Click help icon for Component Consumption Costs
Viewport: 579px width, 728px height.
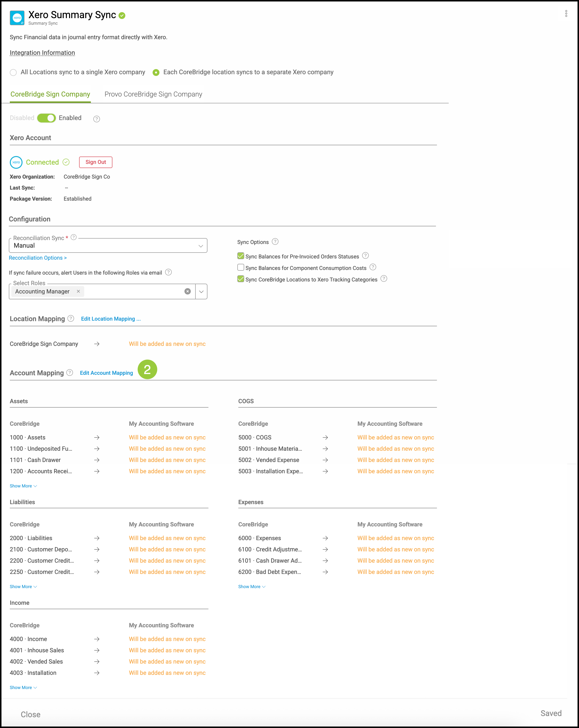click(x=373, y=267)
